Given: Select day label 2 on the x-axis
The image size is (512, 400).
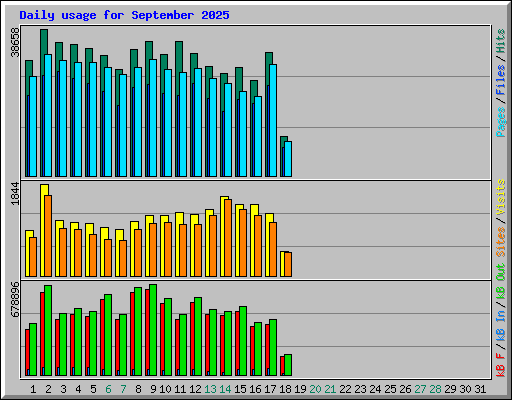Looking at the screenshot, I should 48,389.
